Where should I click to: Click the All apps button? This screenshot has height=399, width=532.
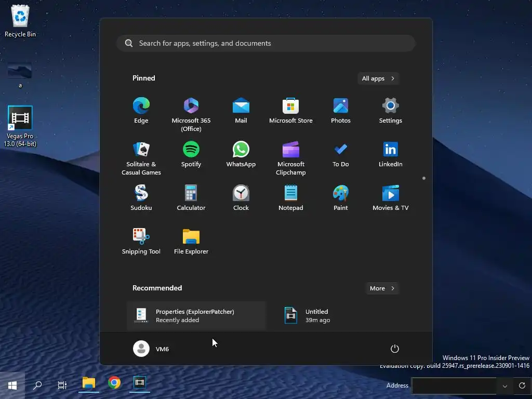(378, 78)
